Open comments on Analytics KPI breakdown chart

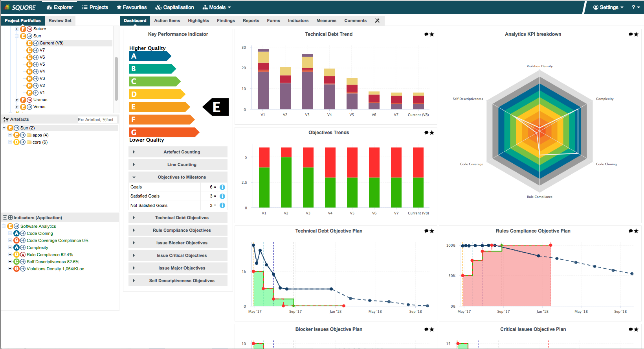[x=631, y=35]
